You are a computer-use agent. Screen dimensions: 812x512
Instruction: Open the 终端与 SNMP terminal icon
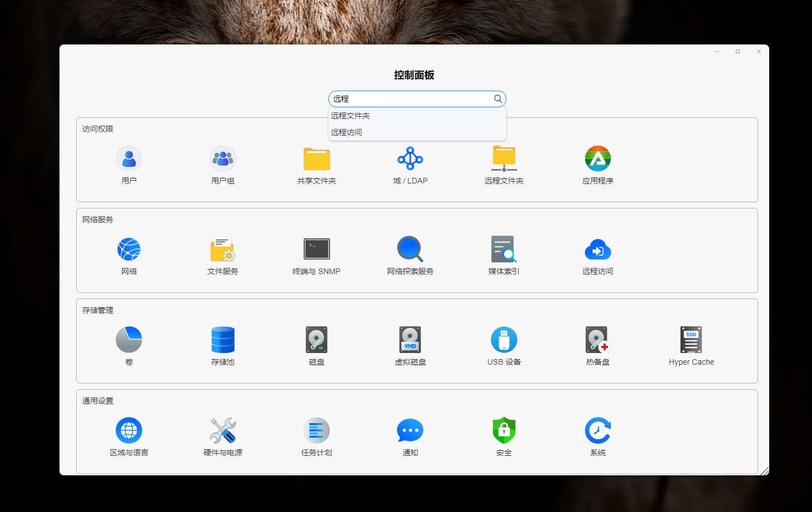coord(317,249)
